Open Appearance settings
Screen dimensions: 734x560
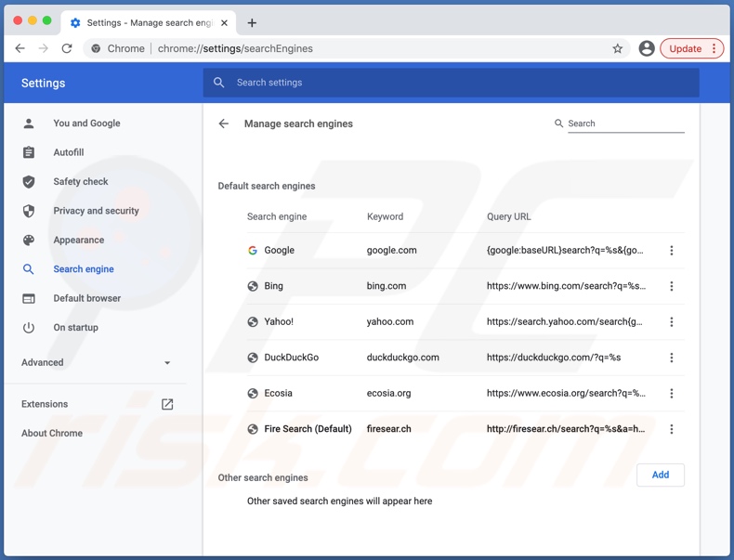(79, 240)
